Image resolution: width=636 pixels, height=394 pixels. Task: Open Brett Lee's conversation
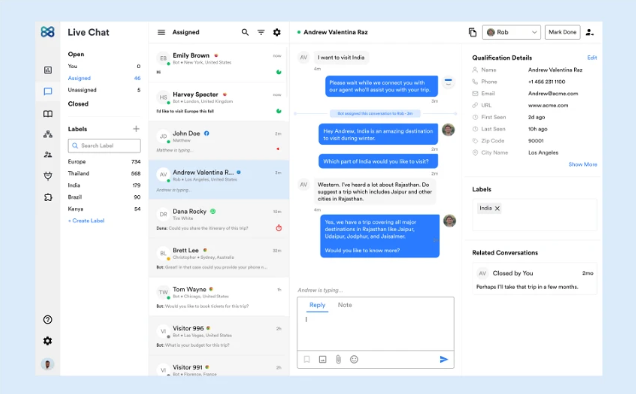pos(219,257)
